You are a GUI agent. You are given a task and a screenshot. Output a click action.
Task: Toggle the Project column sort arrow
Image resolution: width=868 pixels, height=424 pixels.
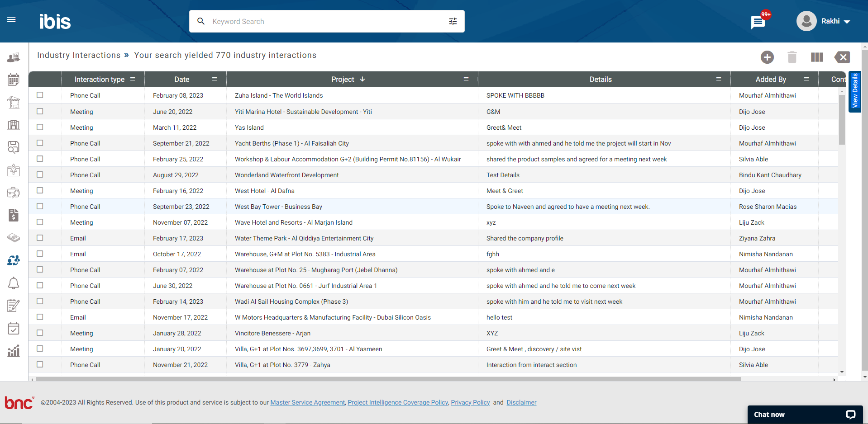click(x=362, y=79)
